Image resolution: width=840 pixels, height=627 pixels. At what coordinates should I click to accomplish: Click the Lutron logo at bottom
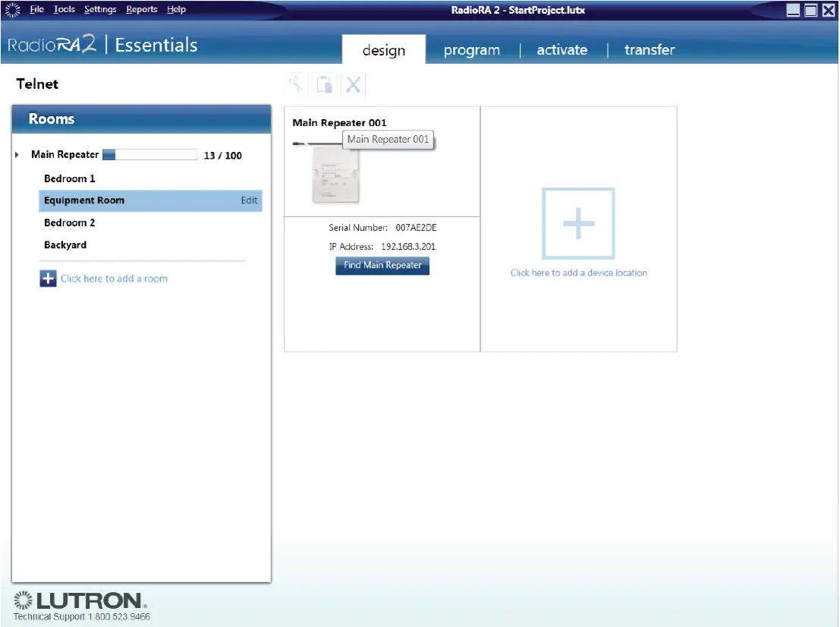(80, 600)
